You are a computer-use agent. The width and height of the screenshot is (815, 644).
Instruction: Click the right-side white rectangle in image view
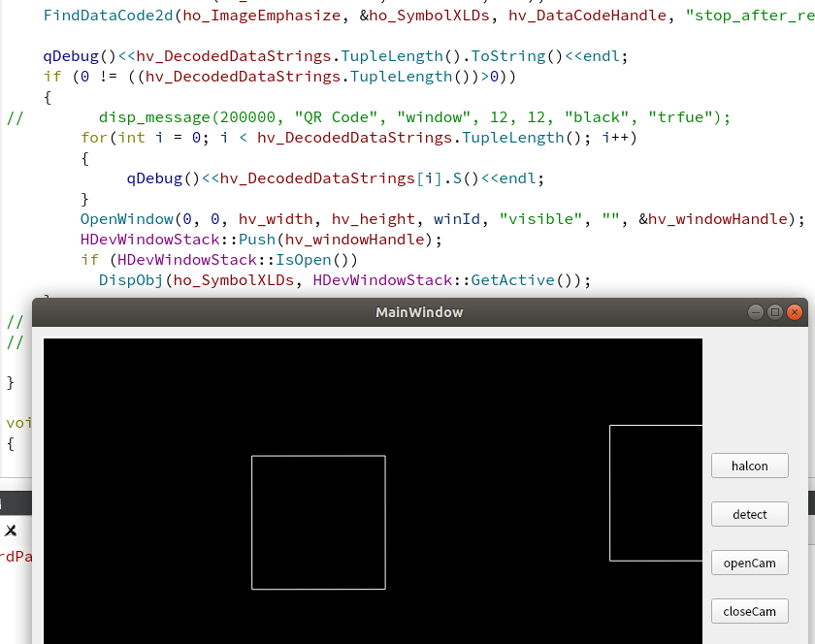pos(656,494)
